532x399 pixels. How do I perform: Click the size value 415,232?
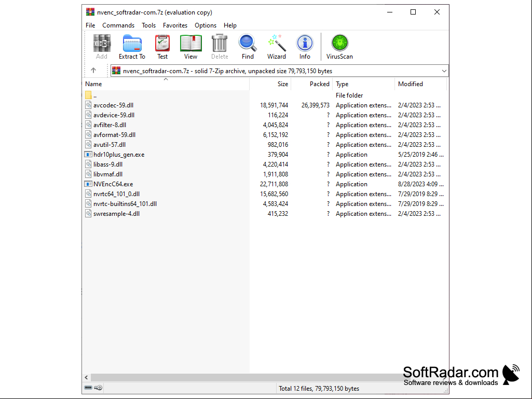click(x=278, y=213)
